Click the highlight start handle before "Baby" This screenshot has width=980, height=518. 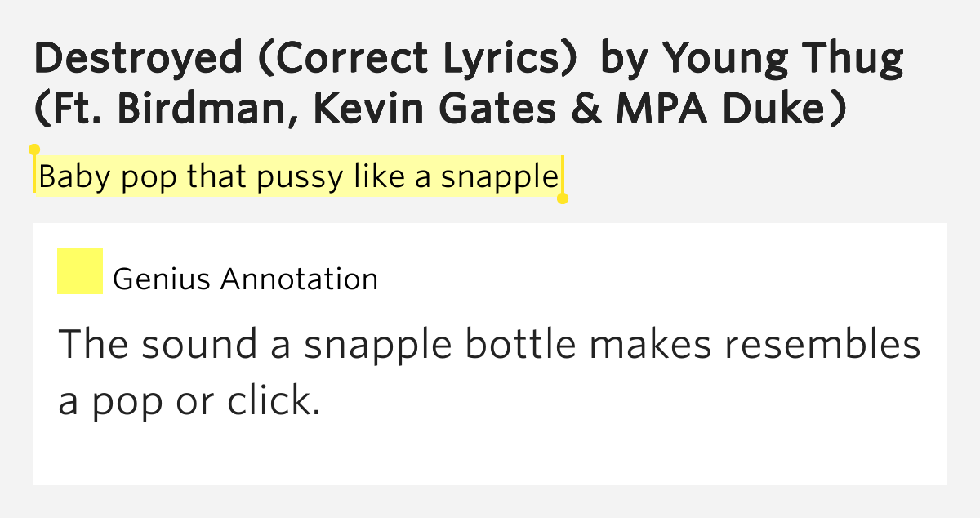(x=34, y=150)
